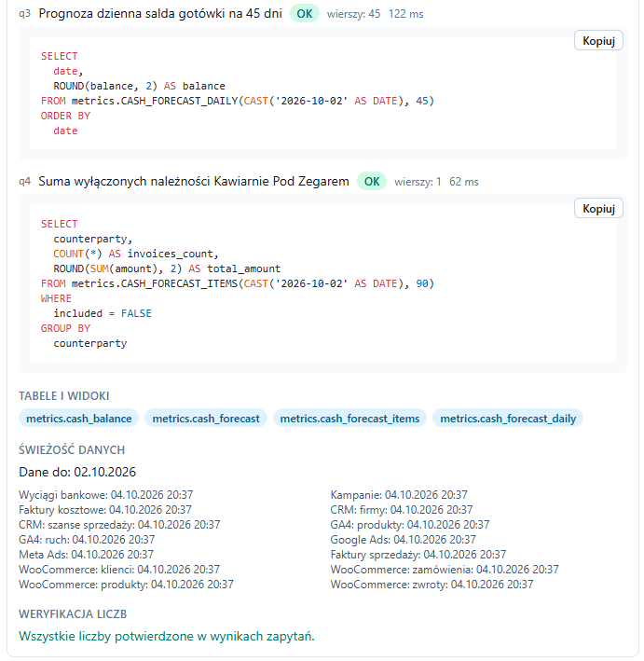
Task: Click the 'ORDER BY' keyword in q3
Action: [x=66, y=116]
